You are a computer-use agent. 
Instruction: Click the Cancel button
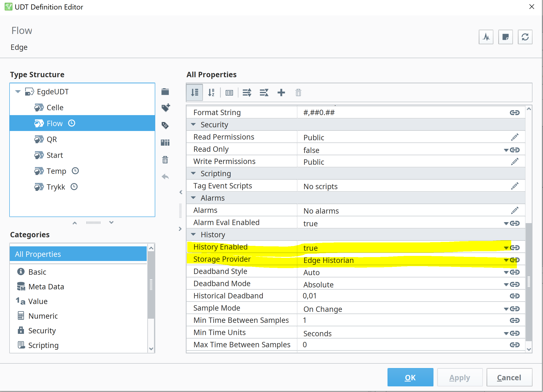509,377
